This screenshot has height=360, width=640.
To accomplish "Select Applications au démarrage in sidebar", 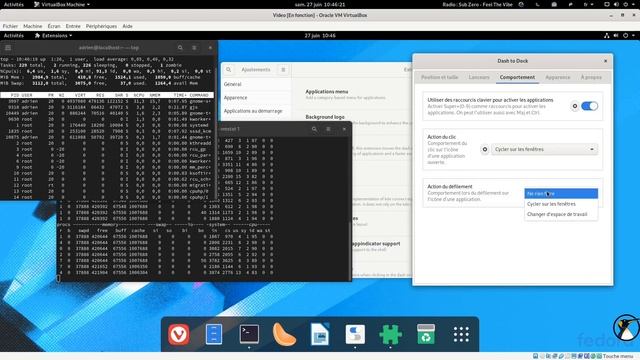I will pyautogui.click(x=256, y=111).
